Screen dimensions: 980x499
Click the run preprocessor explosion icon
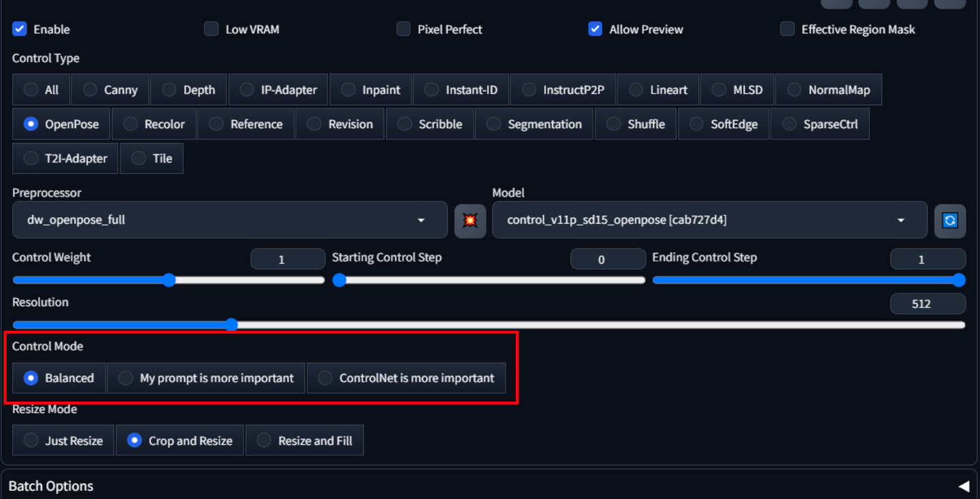(470, 220)
